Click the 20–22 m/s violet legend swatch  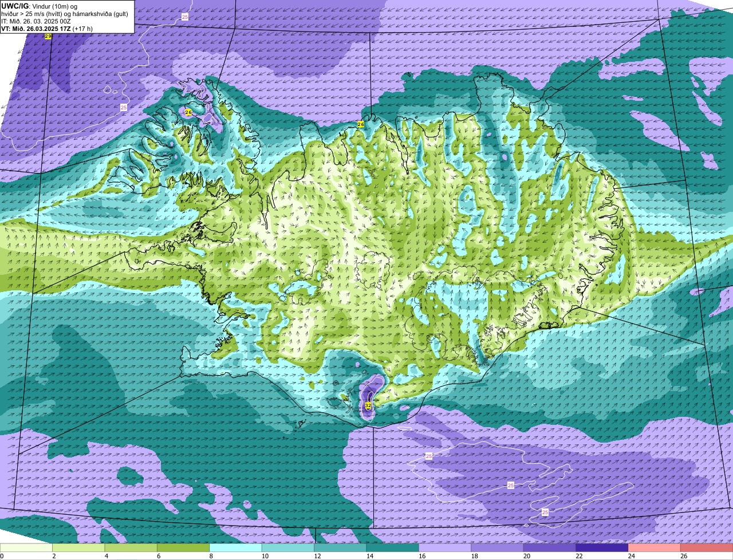550,547
